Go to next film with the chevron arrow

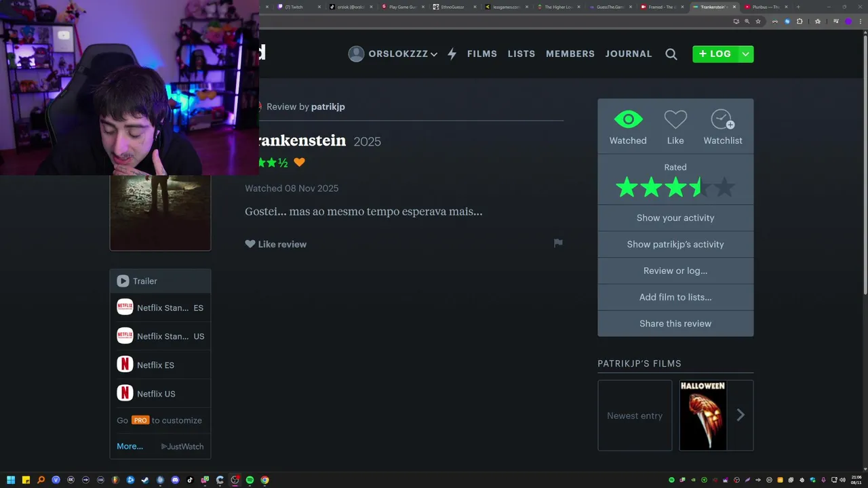[741, 415]
